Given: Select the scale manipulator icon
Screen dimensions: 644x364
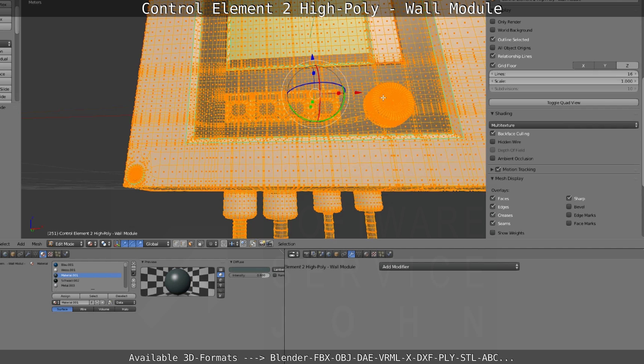Looking at the screenshot, I should point(140,244).
